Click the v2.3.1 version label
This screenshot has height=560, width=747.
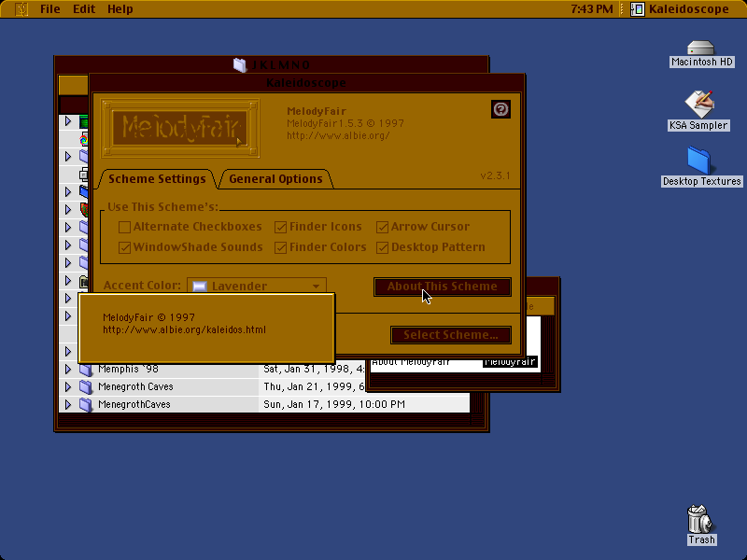[x=495, y=175]
